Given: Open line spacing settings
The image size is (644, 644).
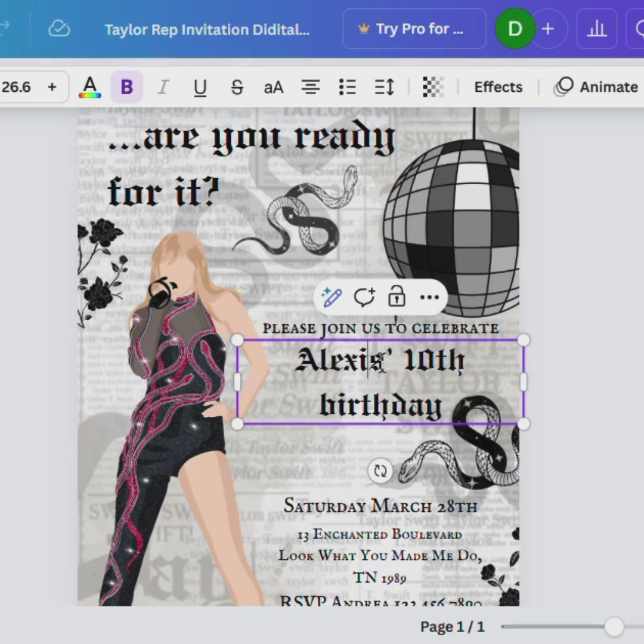Looking at the screenshot, I should click(x=384, y=87).
